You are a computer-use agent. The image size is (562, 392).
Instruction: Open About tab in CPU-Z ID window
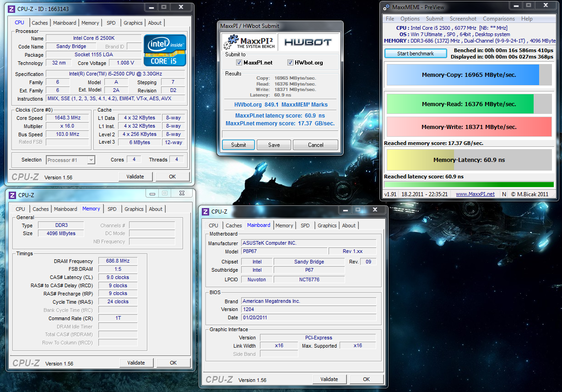pos(155,23)
